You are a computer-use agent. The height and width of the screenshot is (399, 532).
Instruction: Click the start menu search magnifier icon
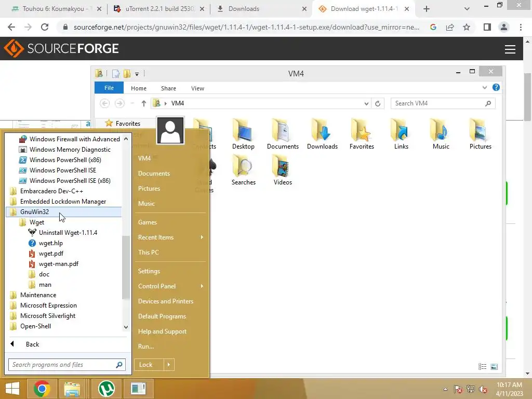(x=119, y=365)
